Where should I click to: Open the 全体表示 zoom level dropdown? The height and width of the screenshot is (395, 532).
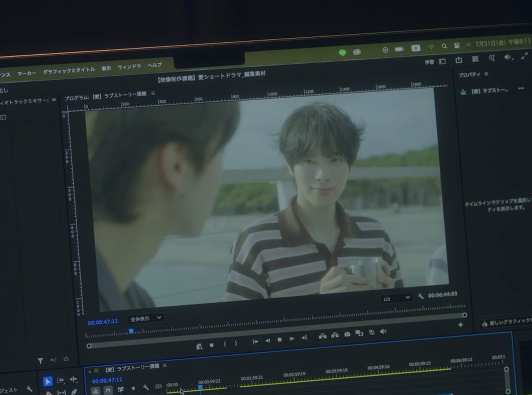[145, 318]
